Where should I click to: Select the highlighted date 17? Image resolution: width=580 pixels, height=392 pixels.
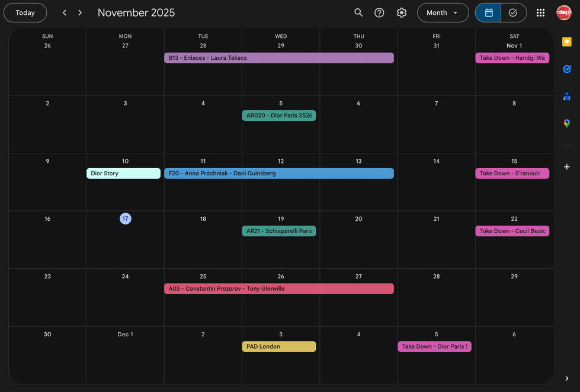coord(125,219)
